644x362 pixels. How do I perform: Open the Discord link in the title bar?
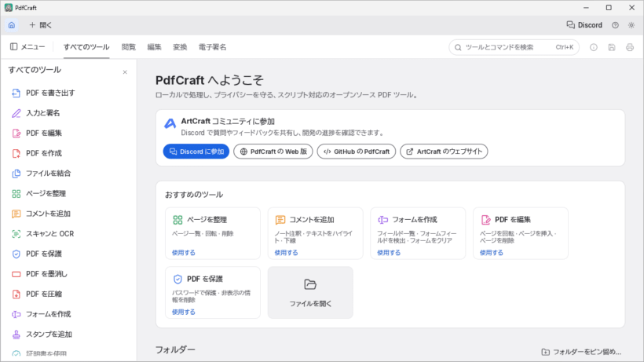pyautogui.click(x=584, y=25)
